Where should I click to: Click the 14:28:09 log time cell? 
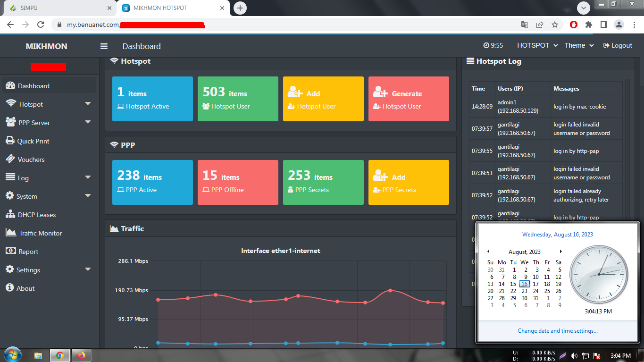[482, 107]
